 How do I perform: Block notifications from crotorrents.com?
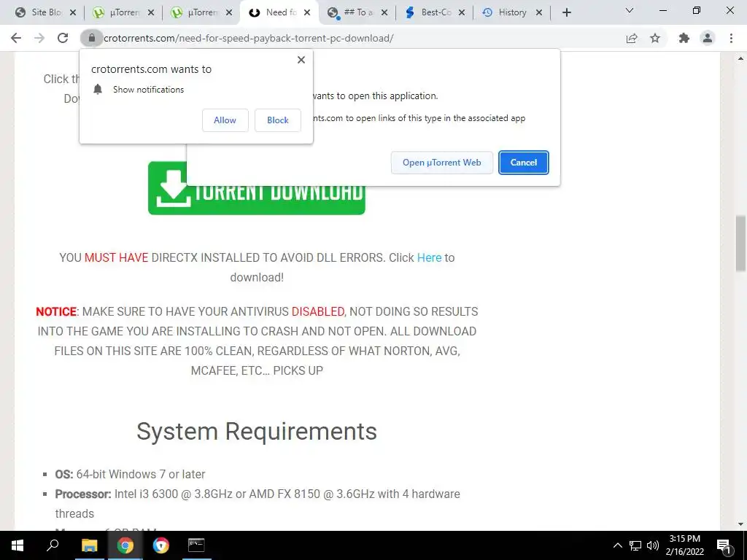click(x=278, y=120)
